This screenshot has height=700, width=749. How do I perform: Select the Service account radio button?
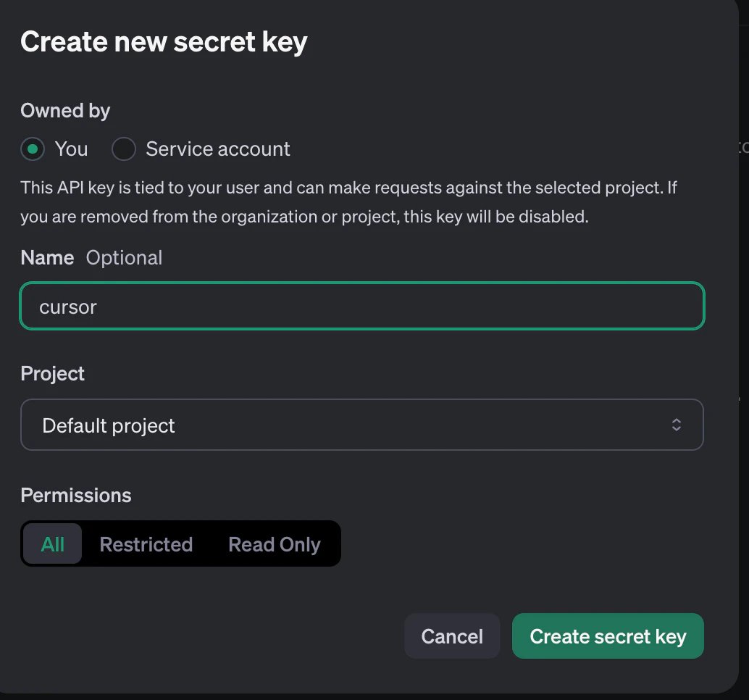coord(124,149)
